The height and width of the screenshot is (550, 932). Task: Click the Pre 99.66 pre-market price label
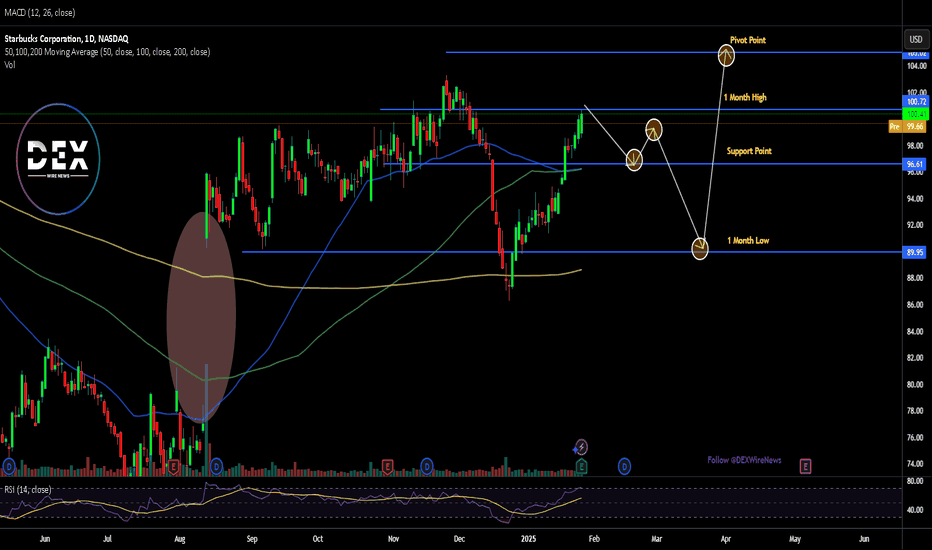coord(907,127)
